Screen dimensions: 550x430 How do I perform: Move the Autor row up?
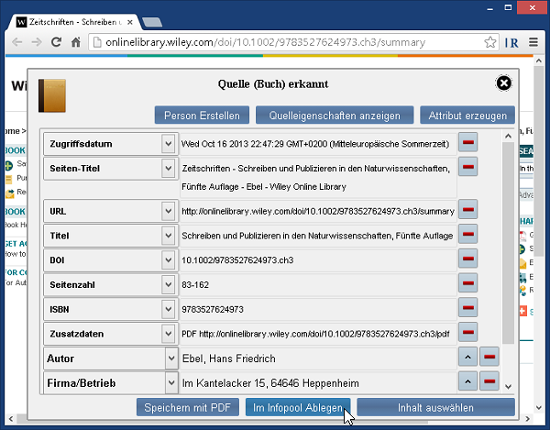pyautogui.click(x=468, y=357)
